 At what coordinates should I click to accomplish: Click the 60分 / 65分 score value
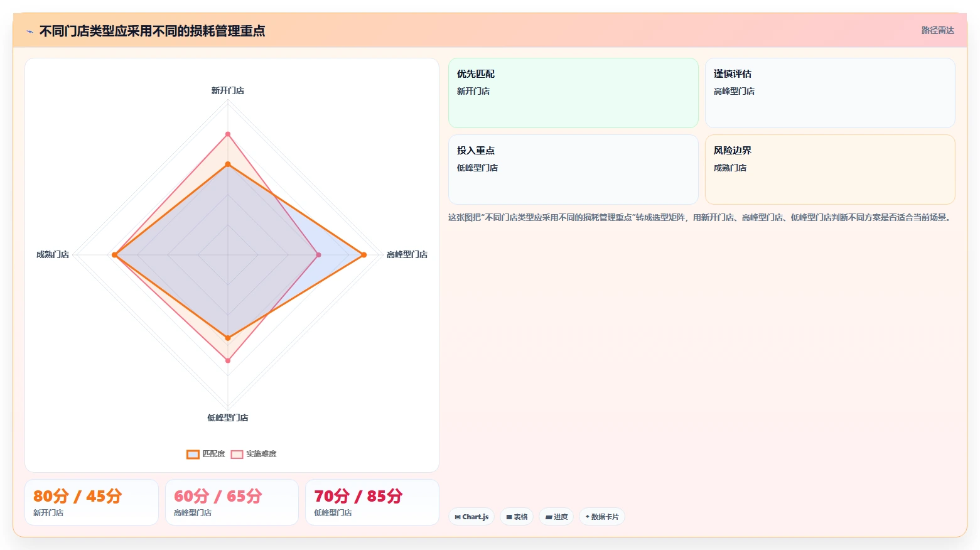pos(218,496)
